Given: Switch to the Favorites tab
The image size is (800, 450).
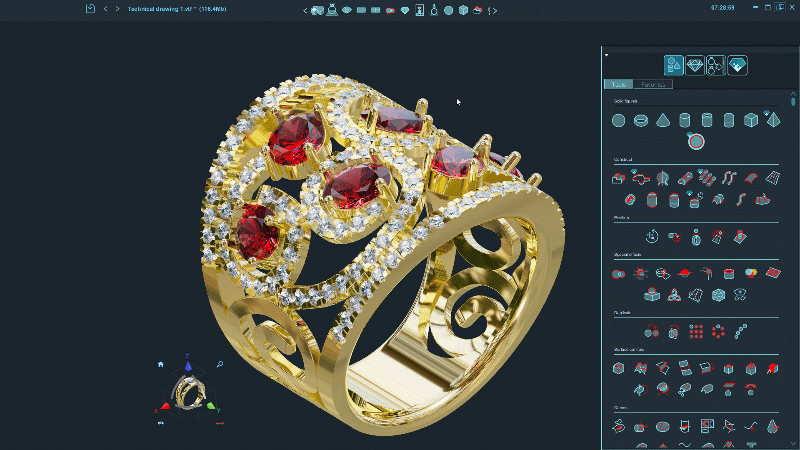Looking at the screenshot, I should 654,85.
